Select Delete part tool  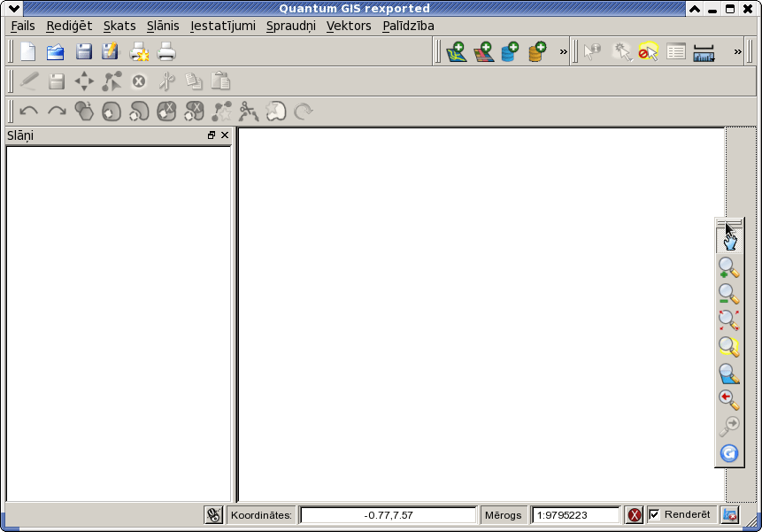[x=194, y=112]
